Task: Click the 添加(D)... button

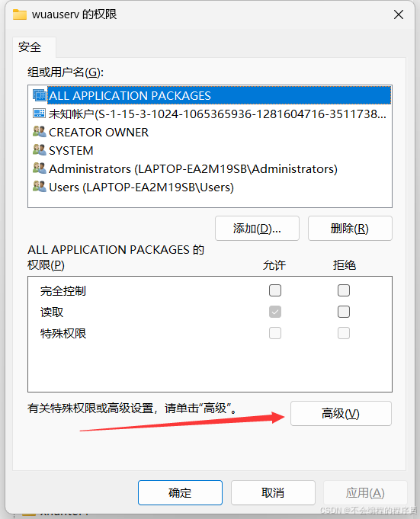Action: coord(257,229)
